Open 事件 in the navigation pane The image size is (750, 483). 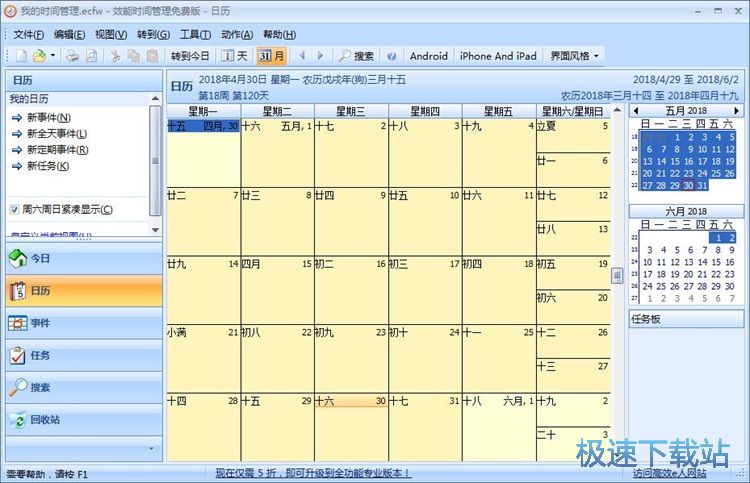point(84,323)
